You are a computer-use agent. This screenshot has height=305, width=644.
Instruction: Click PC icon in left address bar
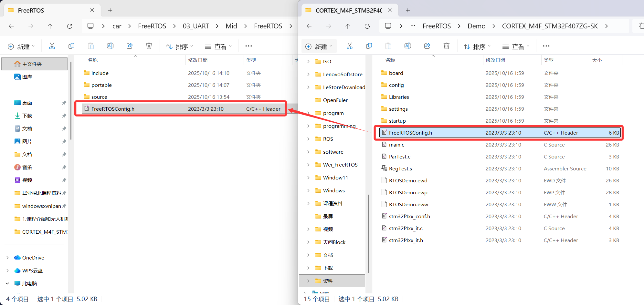(90, 26)
